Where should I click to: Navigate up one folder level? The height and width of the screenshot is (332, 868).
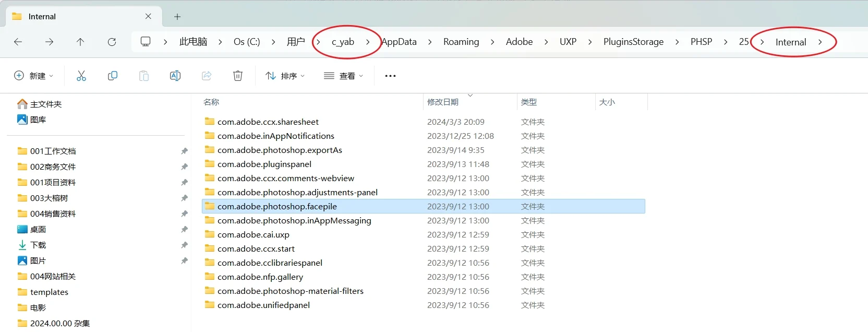[x=80, y=42]
